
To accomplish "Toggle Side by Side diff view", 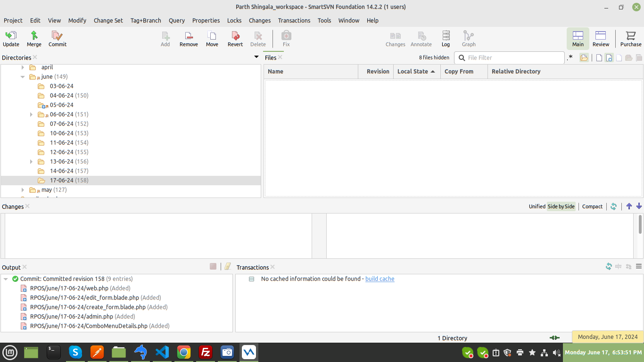I will 561,206.
